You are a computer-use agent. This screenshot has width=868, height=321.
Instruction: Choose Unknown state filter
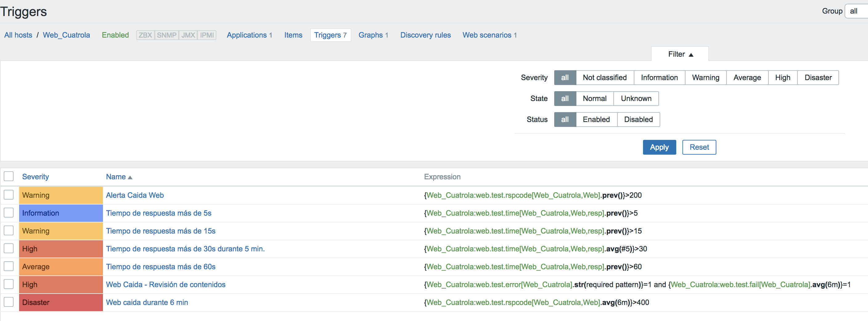click(636, 99)
